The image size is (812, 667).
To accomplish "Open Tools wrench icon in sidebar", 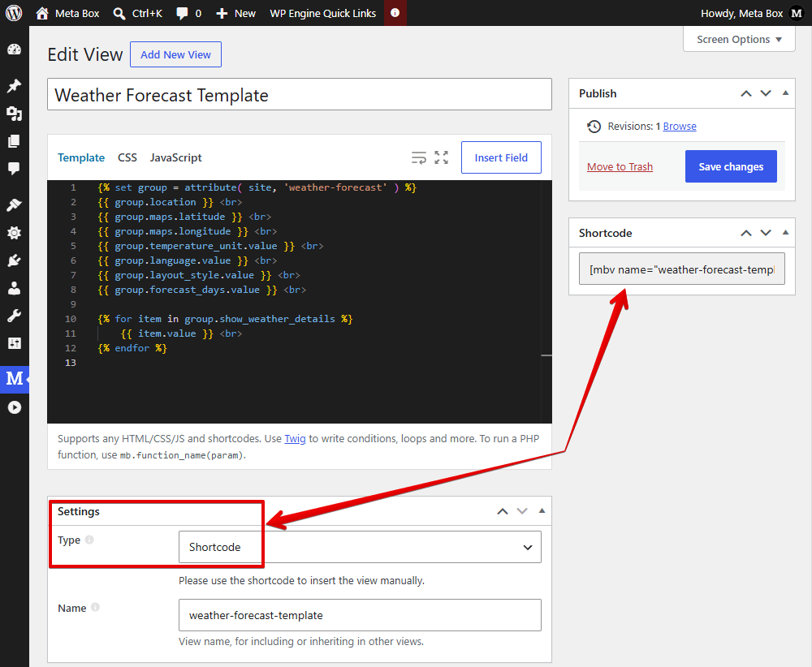I will click(14, 316).
